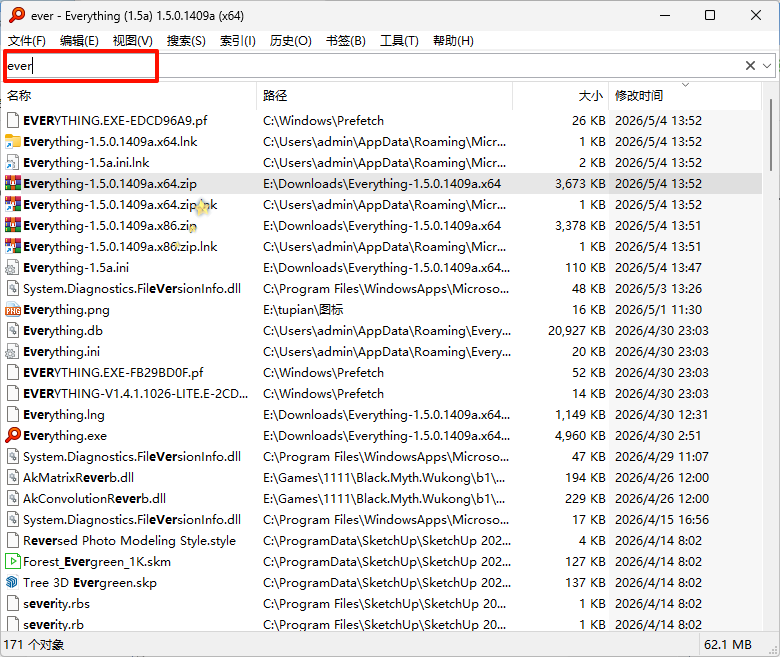
Task: Click path E:\tupian\图标
Action: coord(303,310)
